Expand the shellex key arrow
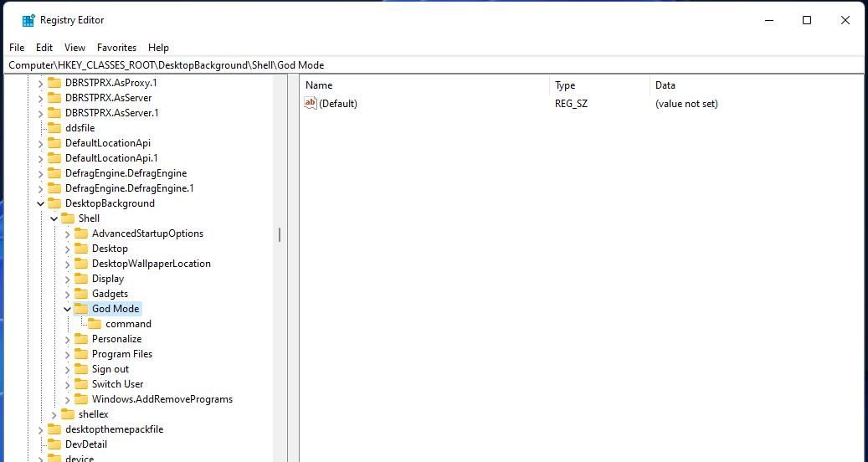The height and width of the screenshot is (462, 868). point(54,414)
